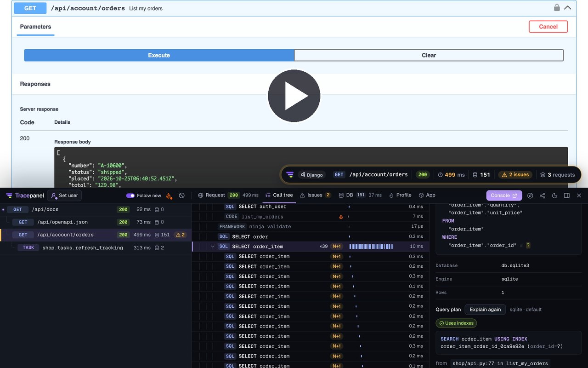Switch theme with the moon icon
Image resolution: width=588 pixels, height=368 pixels.
[x=554, y=195]
